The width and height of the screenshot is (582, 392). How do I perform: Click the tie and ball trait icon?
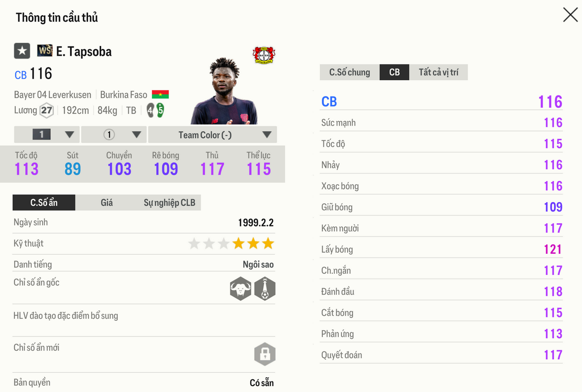point(265,289)
